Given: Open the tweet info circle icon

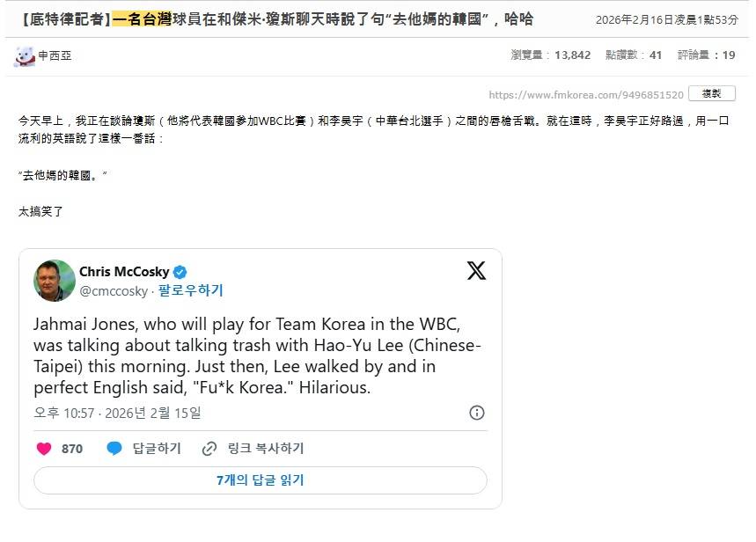Looking at the screenshot, I should coord(476,413).
